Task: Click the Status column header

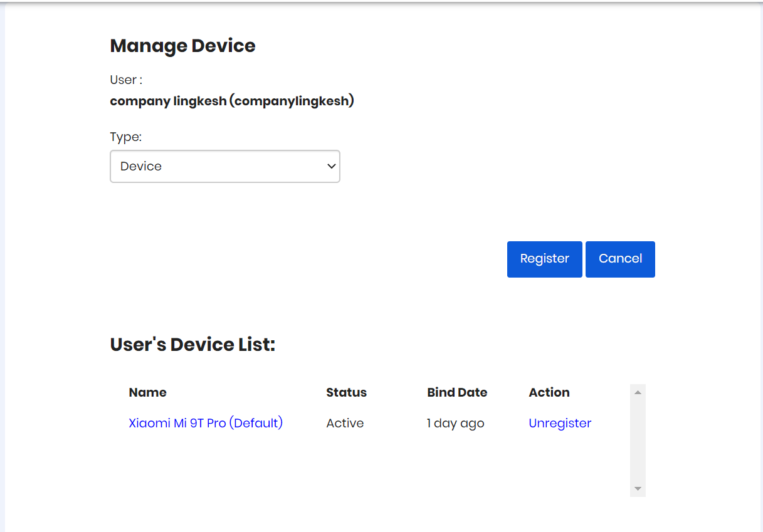Action: point(346,392)
